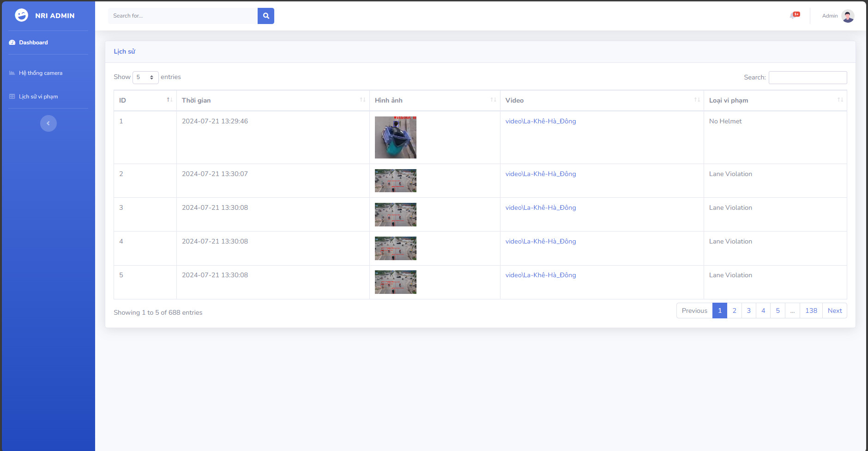Sort table by ID column arrows
Viewport: 868px width, 451px height.
click(169, 100)
